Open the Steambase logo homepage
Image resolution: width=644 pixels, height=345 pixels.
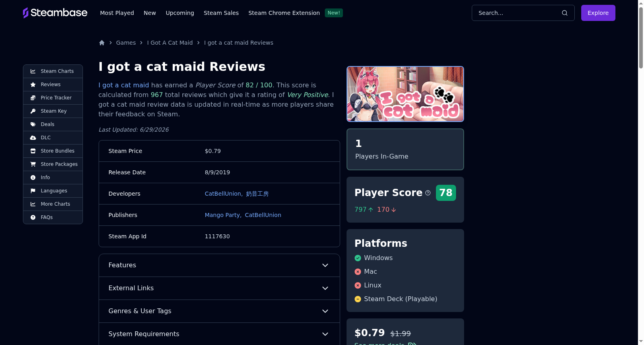point(55,13)
